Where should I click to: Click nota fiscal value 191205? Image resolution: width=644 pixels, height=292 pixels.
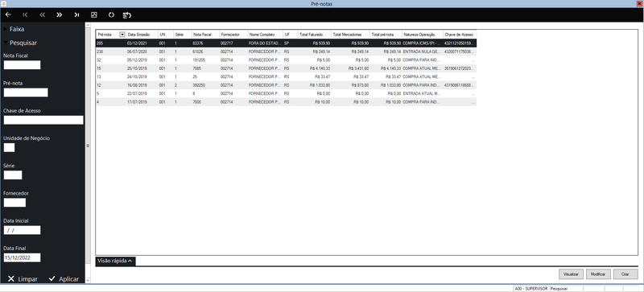(x=199, y=60)
